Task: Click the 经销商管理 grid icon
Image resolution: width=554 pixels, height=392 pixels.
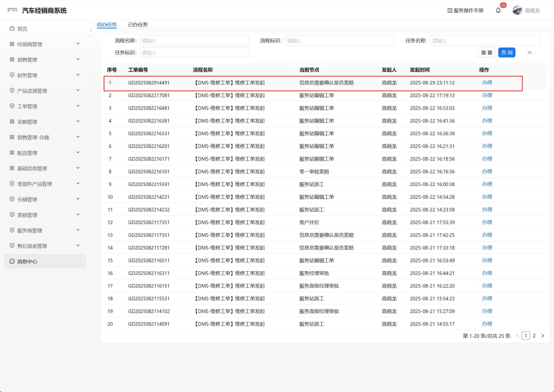Action: [x=12, y=44]
